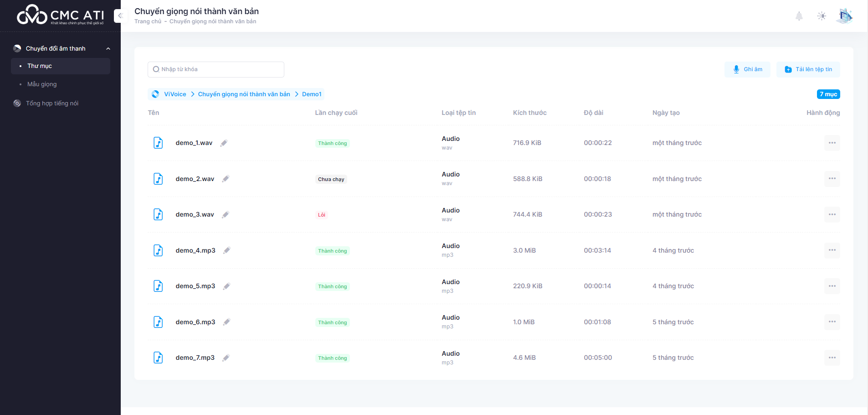Screen dimensions: 868x415
Task: Open actions menu for demo_2.wav row
Action: 832,179
